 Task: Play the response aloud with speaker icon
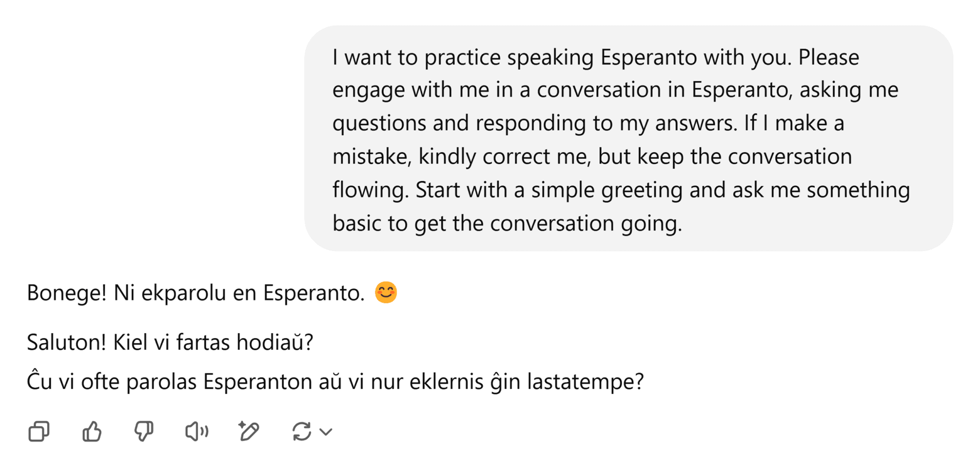[x=197, y=432]
